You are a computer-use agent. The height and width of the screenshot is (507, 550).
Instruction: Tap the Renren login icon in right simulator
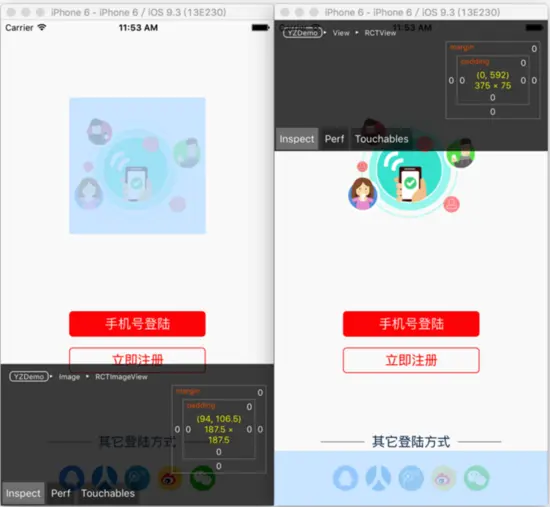[378, 478]
